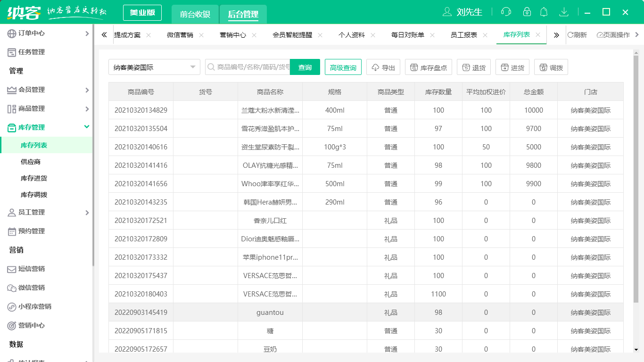Screen dimensions: 644x362
Task: Click the 短信营销 envelope icon
Action: click(12, 269)
